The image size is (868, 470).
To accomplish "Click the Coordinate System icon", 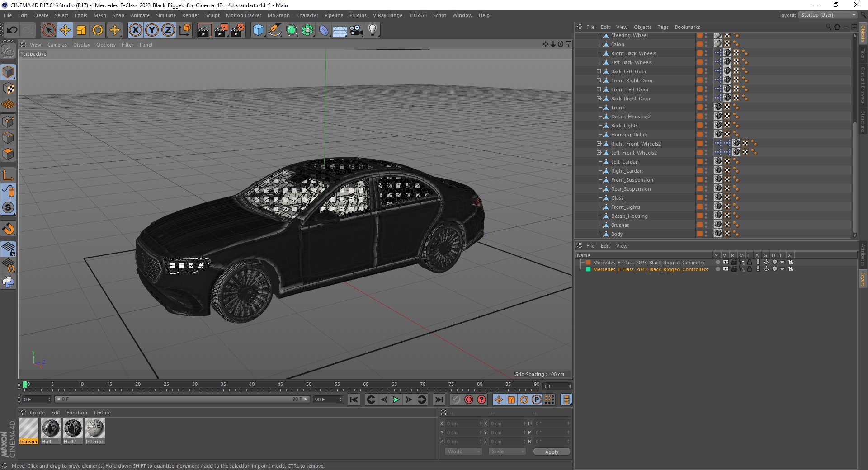I will coord(184,30).
